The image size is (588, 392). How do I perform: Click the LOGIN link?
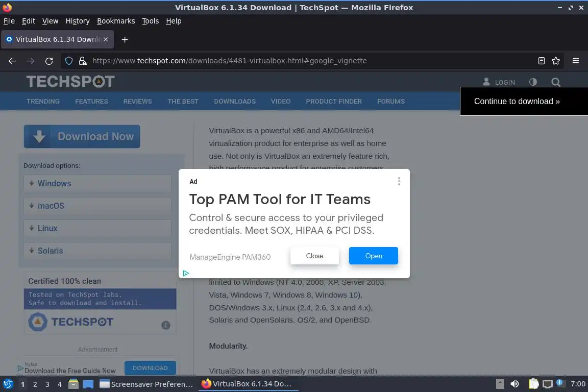point(499,82)
